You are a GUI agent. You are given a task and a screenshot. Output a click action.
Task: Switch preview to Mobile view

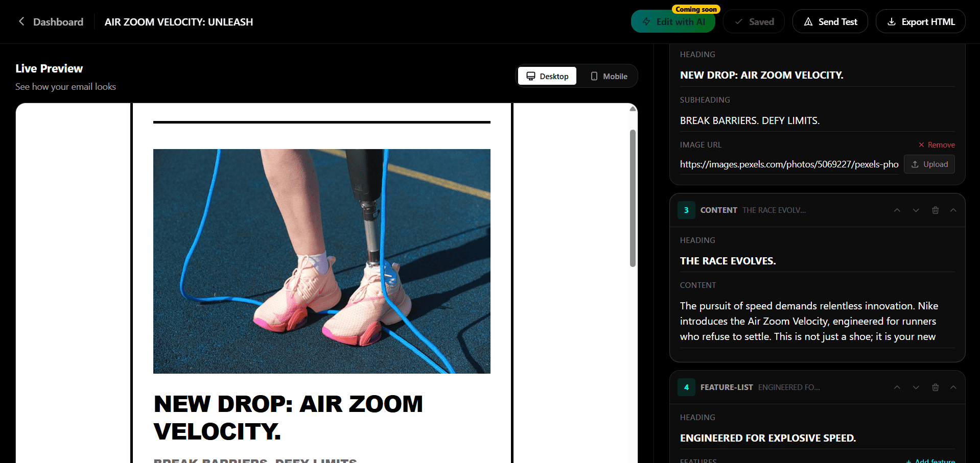609,76
